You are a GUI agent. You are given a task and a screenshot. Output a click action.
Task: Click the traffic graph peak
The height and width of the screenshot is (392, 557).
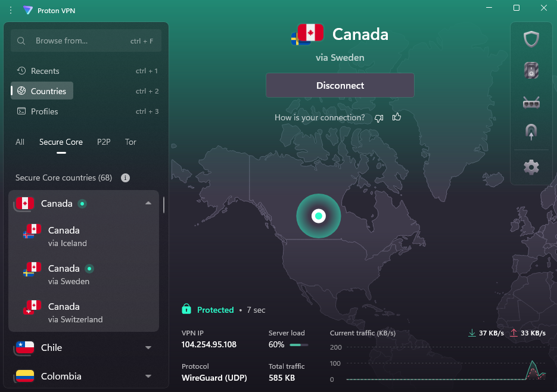(532, 362)
